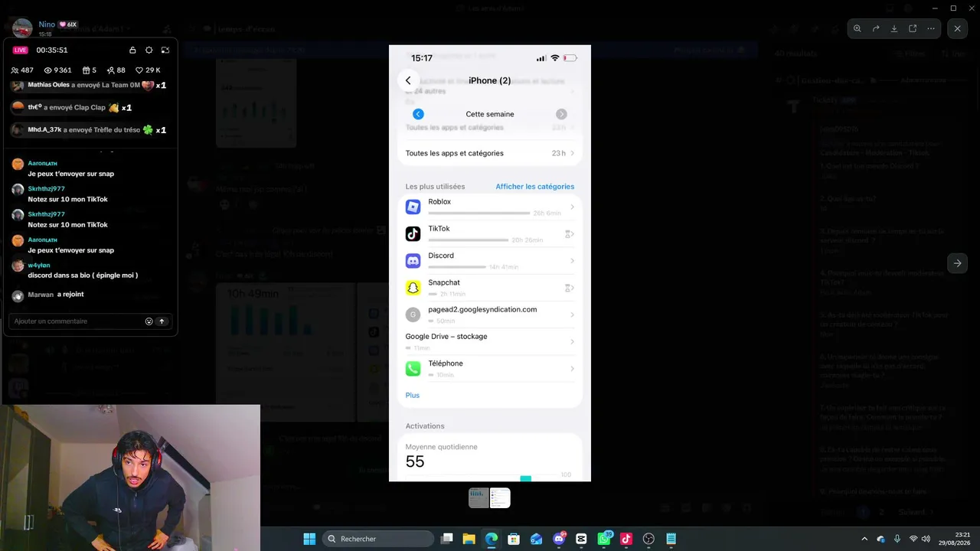
Task: Open WhatsApp from the taskbar
Action: (x=604, y=539)
